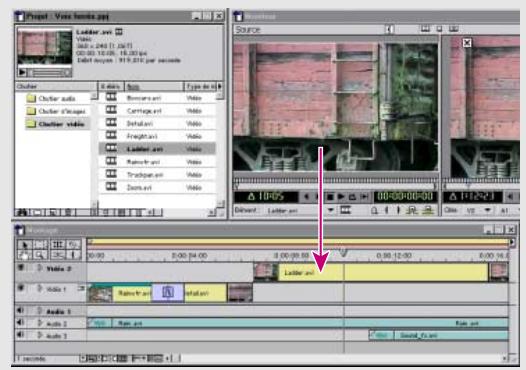Click the Overlay edit icon

pyautogui.click(x=427, y=210)
